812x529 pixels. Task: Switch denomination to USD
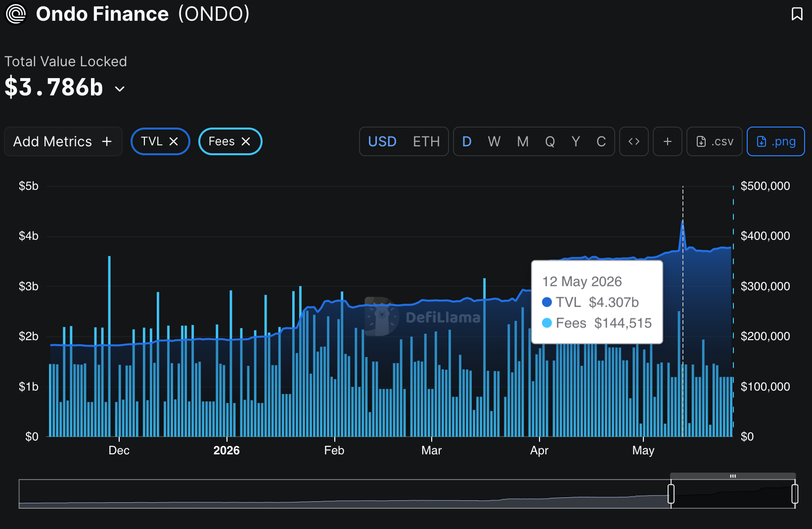[x=382, y=142]
